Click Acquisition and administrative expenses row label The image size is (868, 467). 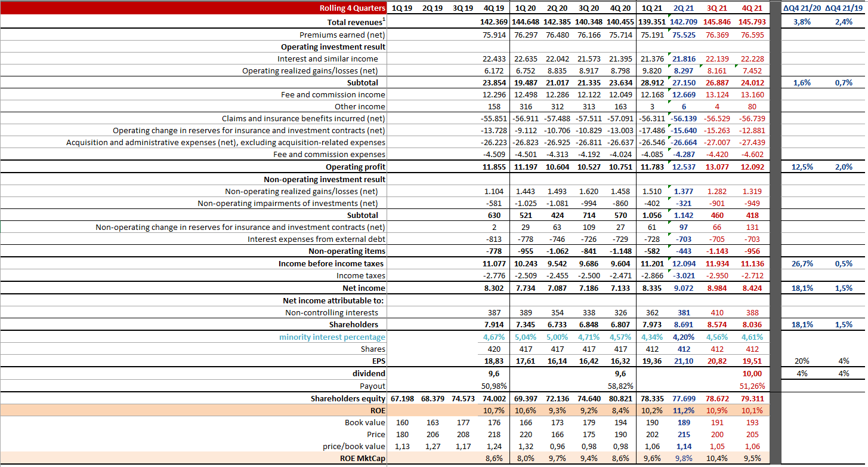(x=226, y=142)
